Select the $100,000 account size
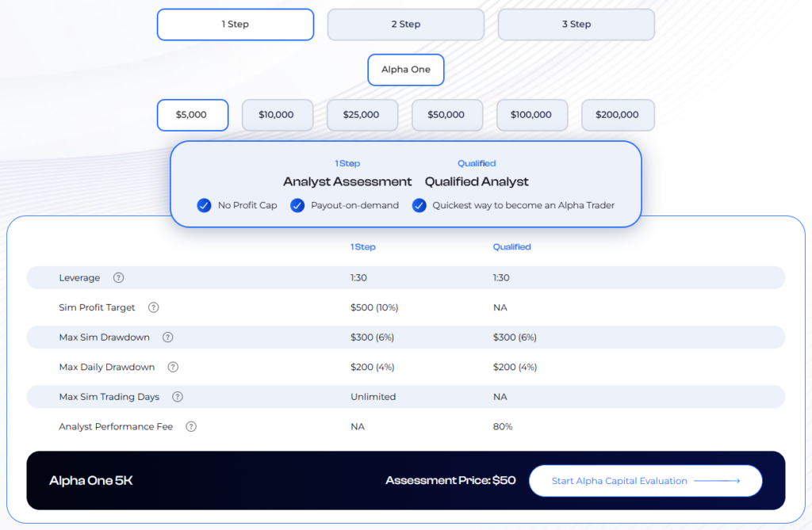 click(531, 115)
